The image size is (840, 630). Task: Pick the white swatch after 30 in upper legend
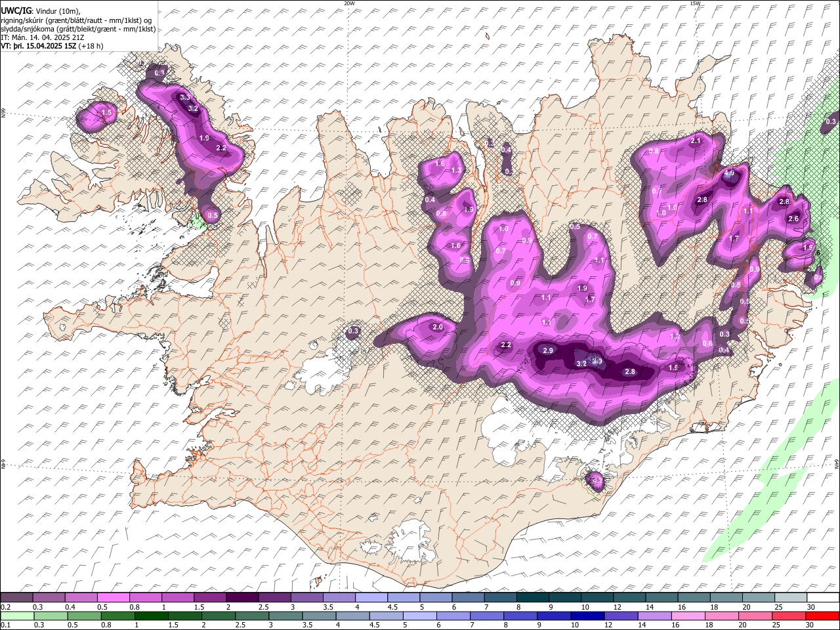point(823,598)
